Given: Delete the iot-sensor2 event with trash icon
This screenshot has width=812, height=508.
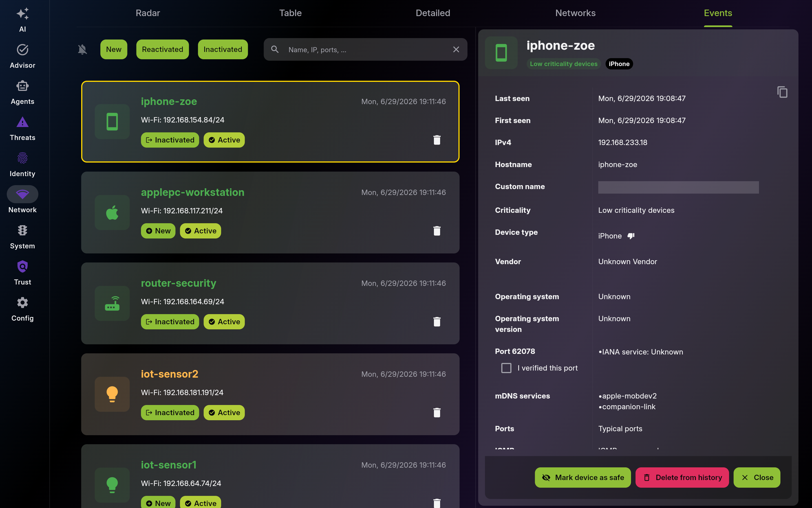Looking at the screenshot, I should (437, 413).
